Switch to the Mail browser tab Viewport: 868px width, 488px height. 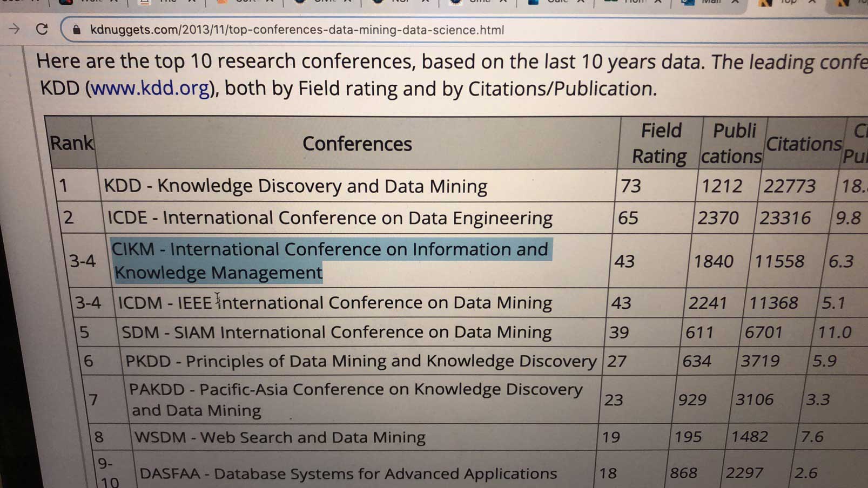tap(711, 2)
